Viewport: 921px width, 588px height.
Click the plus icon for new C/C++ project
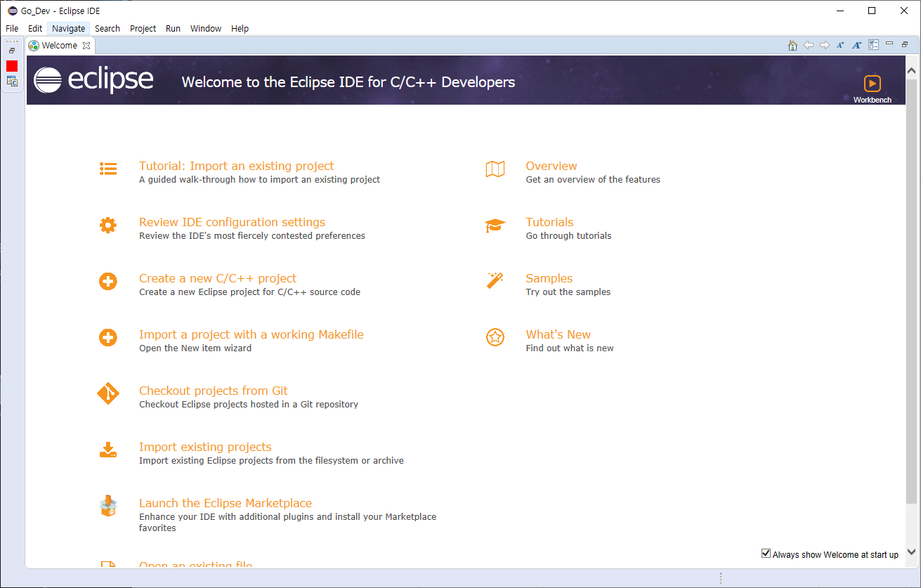tap(108, 282)
